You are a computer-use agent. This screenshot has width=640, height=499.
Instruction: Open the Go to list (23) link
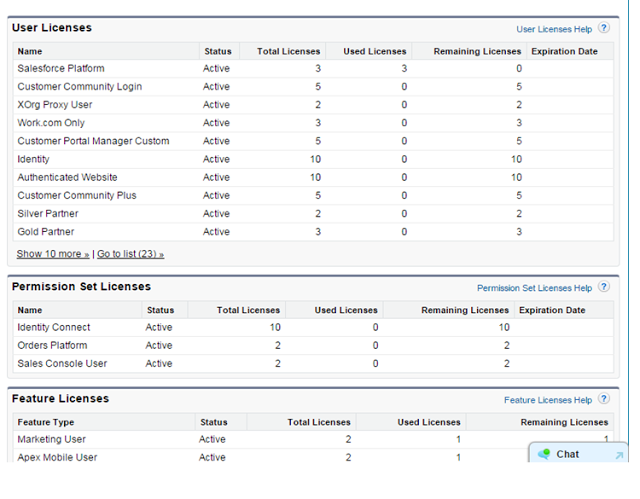click(130, 254)
